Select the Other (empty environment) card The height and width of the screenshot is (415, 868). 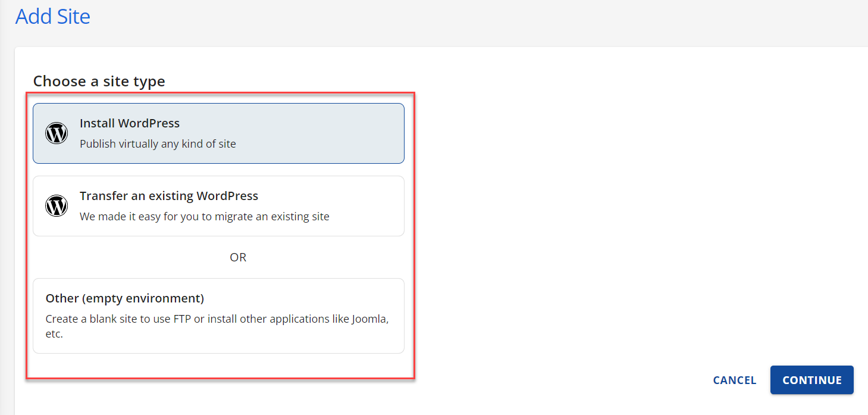(x=218, y=316)
